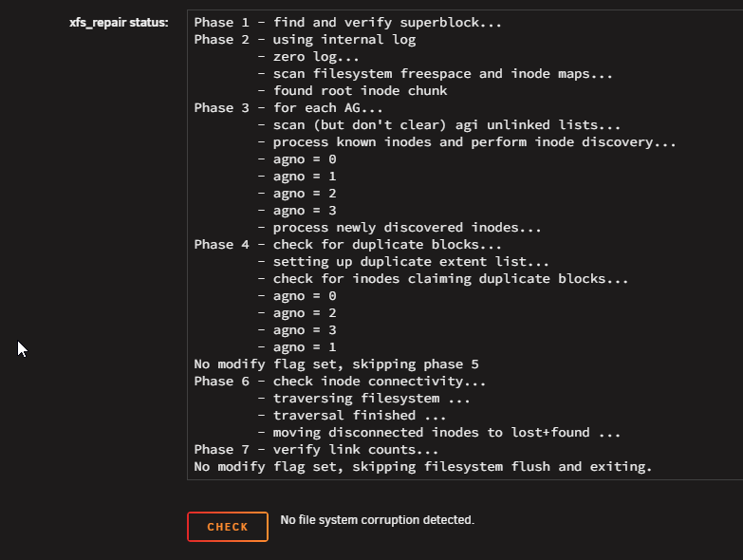Screen dimensions: 743x560
Task: Select the 'Phase 2 - using internal log' line
Action: click(305, 39)
